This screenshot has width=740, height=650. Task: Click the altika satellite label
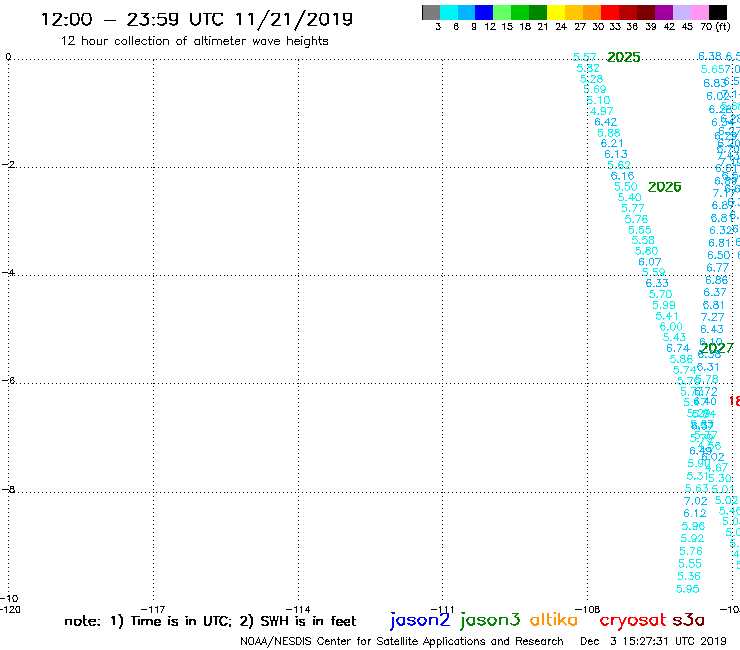tap(554, 619)
